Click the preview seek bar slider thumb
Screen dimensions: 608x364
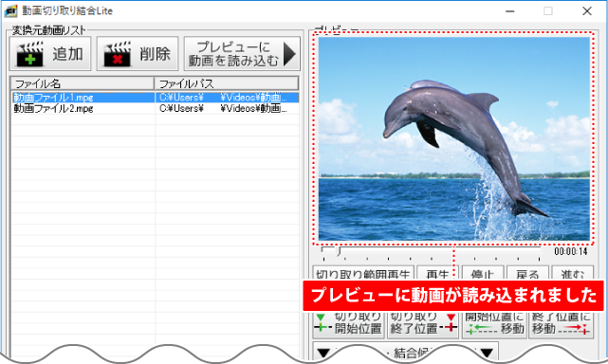pyautogui.click(x=339, y=251)
